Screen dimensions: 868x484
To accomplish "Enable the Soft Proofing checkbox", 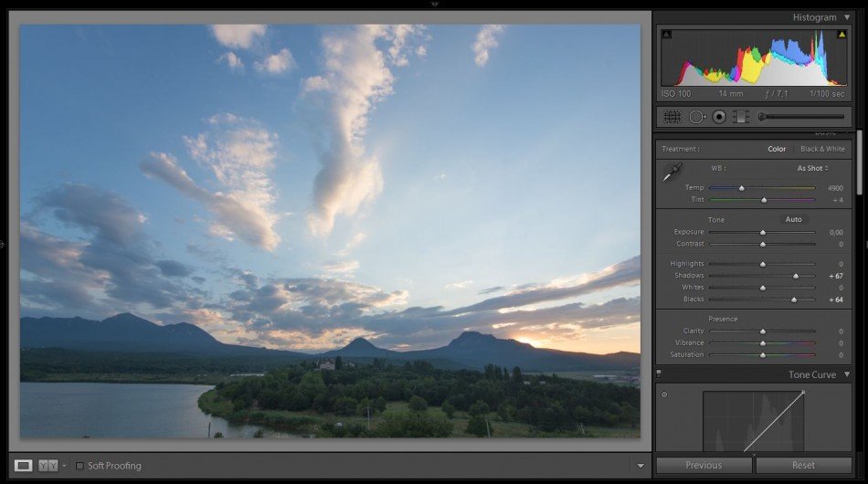I will coord(79,466).
